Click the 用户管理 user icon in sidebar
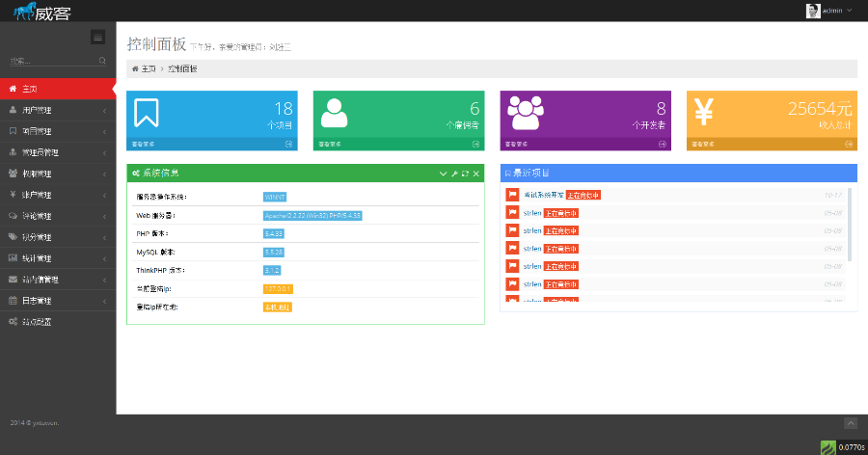Viewport: 868px width, 455px height. pos(13,110)
